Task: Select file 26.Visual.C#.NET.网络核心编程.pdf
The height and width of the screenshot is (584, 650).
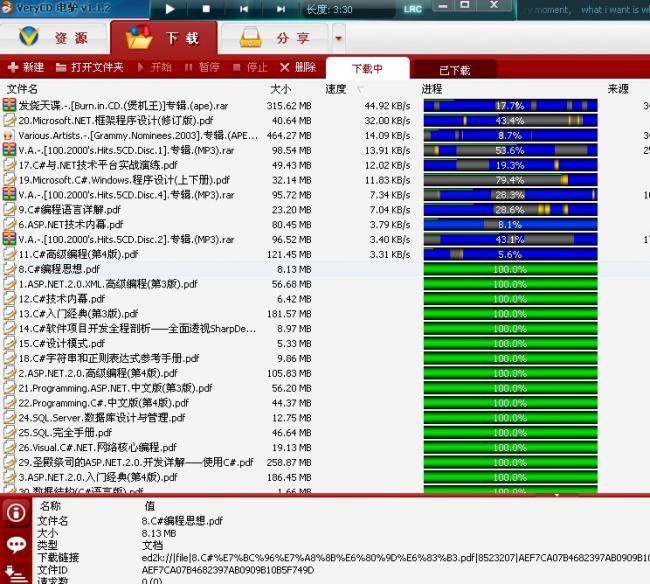Action: (97, 448)
